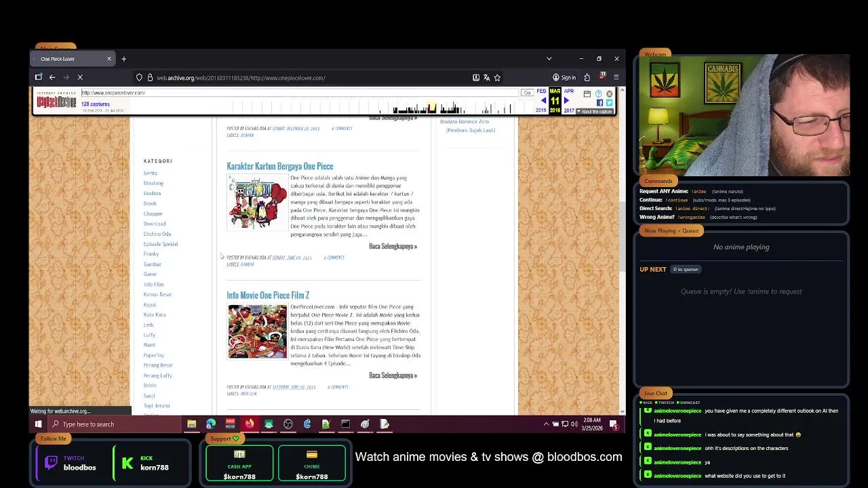Open the Eiichiro Oda category
This screenshot has width=868, height=488.
click(157, 234)
